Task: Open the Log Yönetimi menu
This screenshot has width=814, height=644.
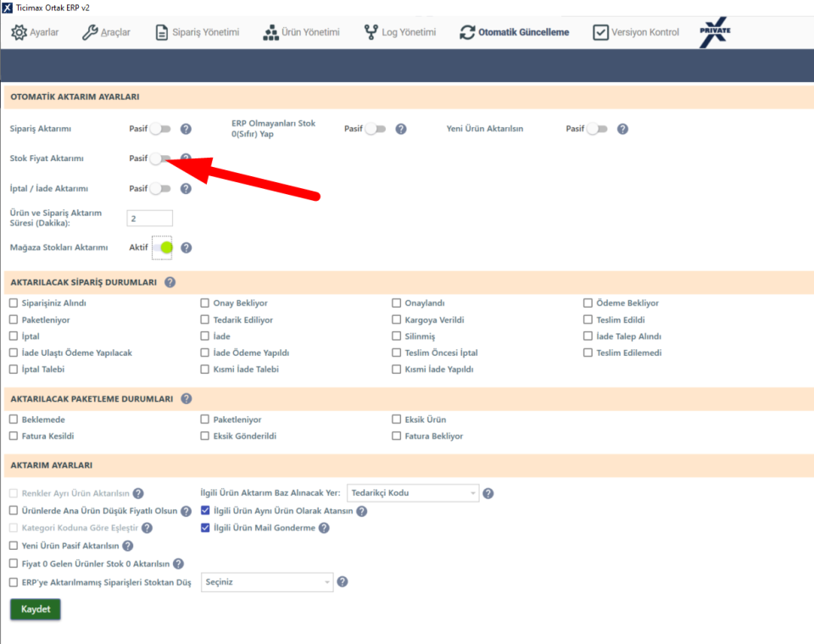Action: click(x=399, y=32)
